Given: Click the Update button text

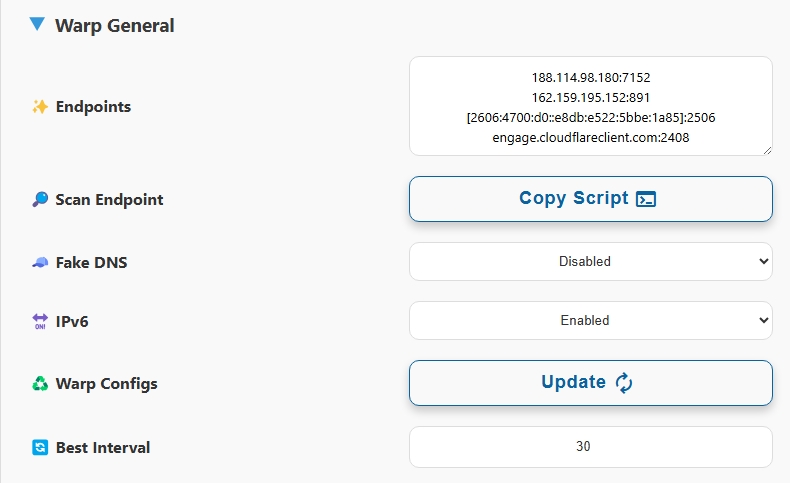Looking at the screenshot, I should (x=573, y=382).
